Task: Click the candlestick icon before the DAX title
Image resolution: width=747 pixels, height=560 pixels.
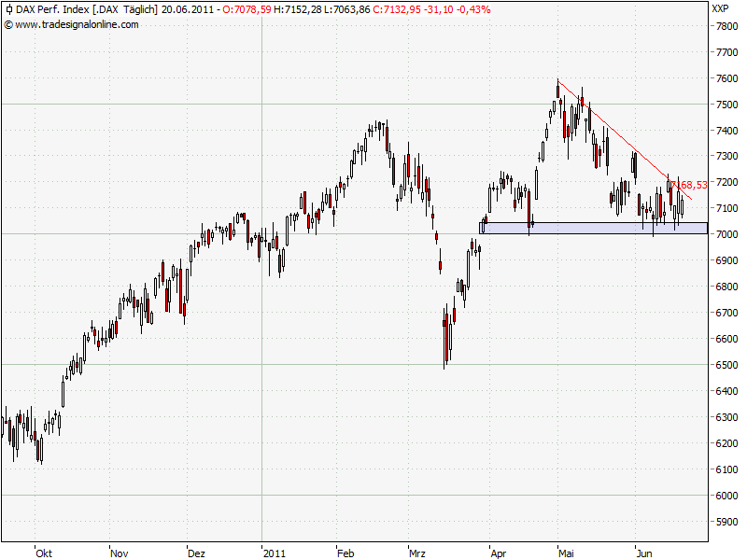Action: coord(8,9)
